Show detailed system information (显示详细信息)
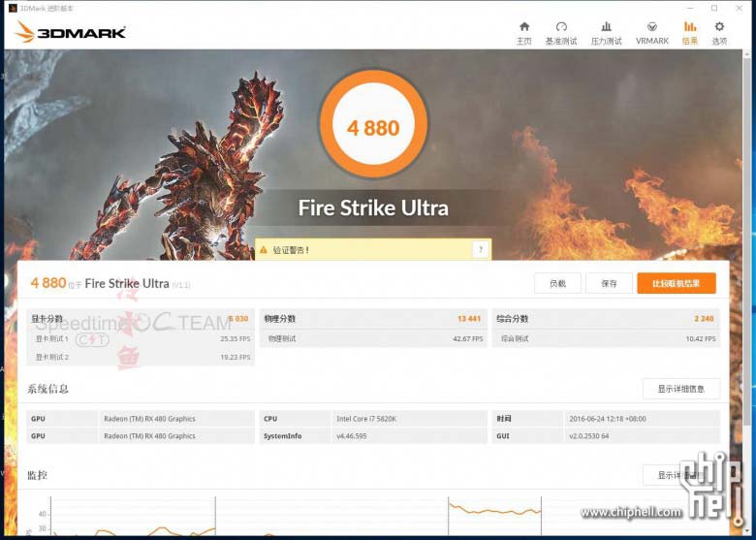Image resolution: width=756 pixels, height=540 pixels. click(680, 390)
